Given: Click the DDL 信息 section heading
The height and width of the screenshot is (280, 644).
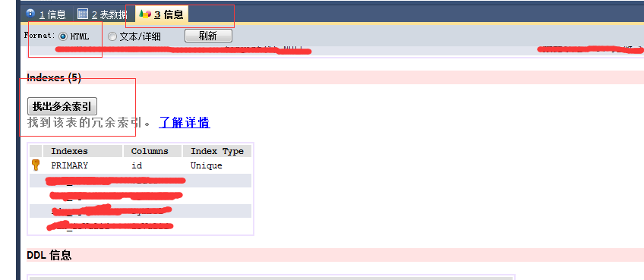Looking at the screenshot, I should 49,255.
